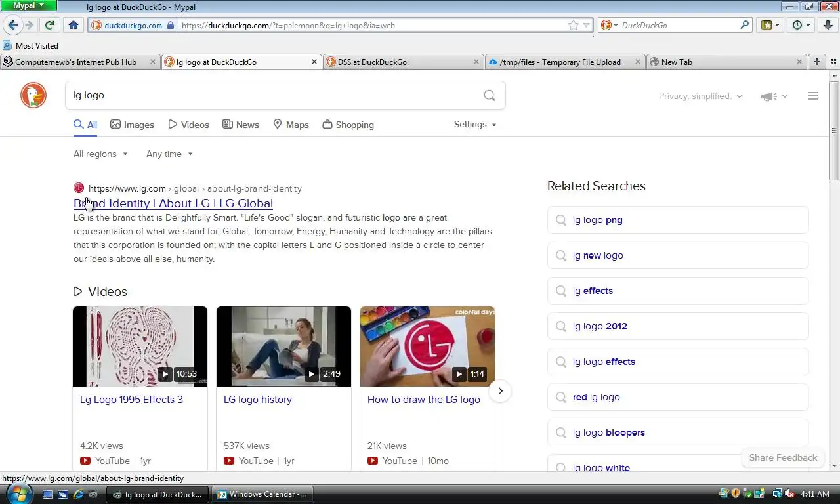Image resolution: width=840 pixels, height=504 pixels.
Task: Select the All results tab
Action: pyautogui.click(x=85, y=125)
